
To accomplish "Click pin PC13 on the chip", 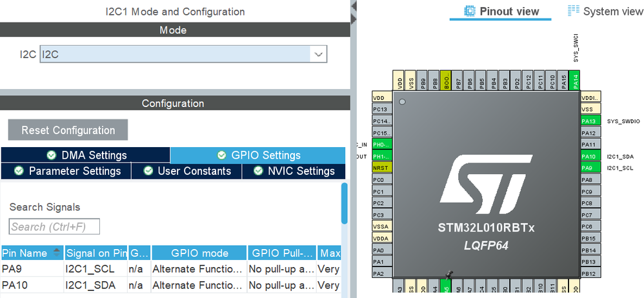I will [x=382, y=110].
